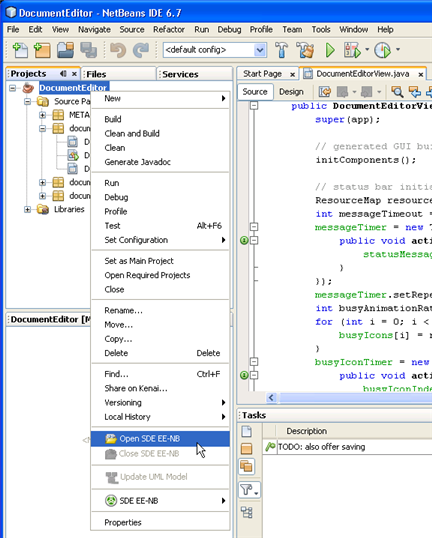The width and height of the screenshot is (432, 538).
Task: Choose Delete in context menu
Action: pos(160,353)
